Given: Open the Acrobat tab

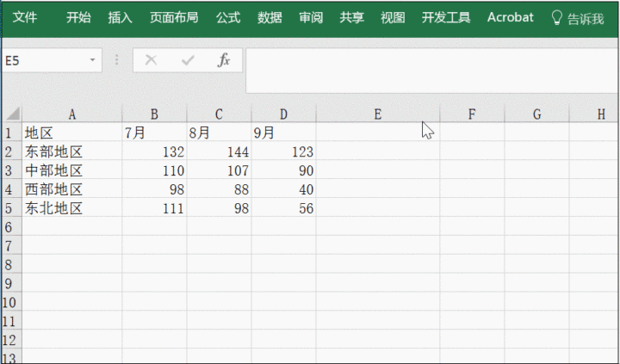Looking at the screenshot, I should coord(510,17).
